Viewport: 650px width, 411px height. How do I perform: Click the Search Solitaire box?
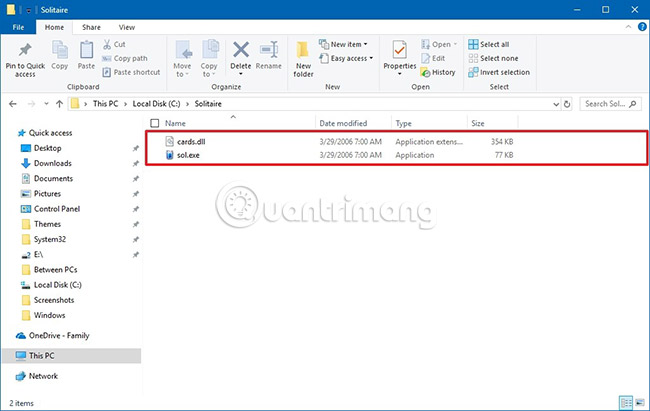tap(610, 104)
